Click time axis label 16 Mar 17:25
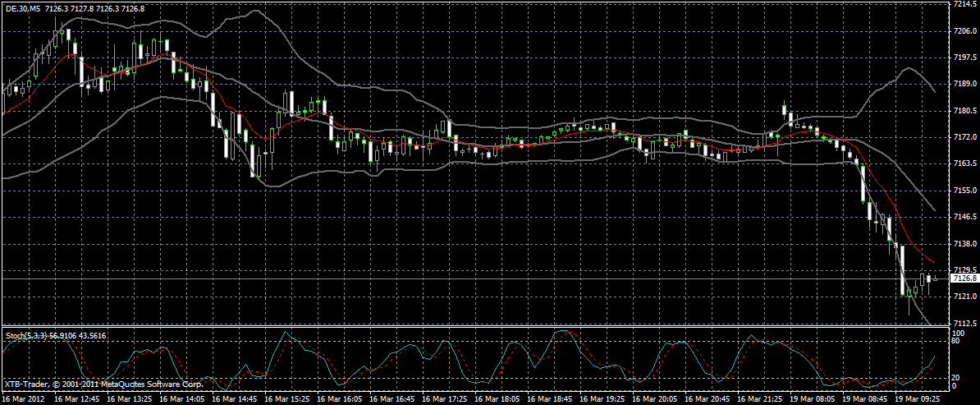980x405 pixels. click(444, 398)
